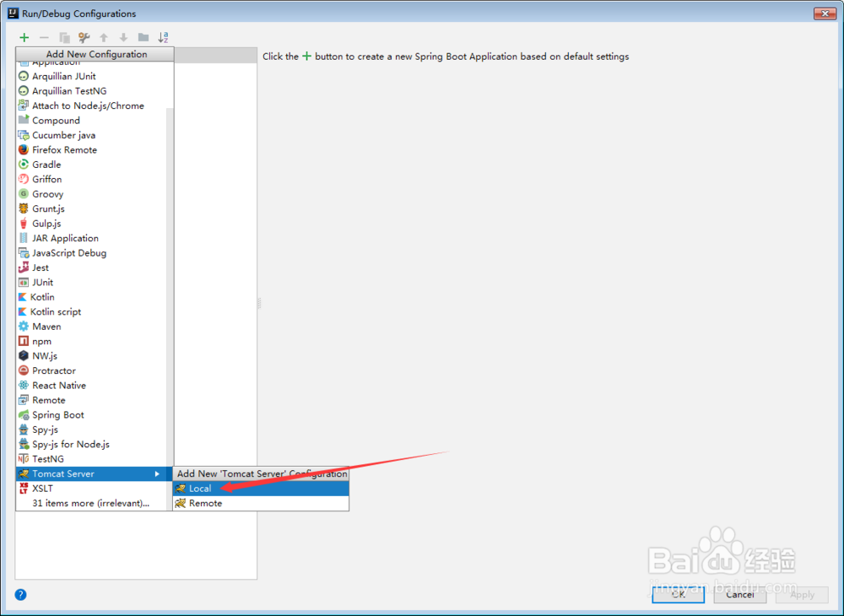Click the Kotlin icon in the list
This screenshot has width=844, height=616.
(22, 297)
